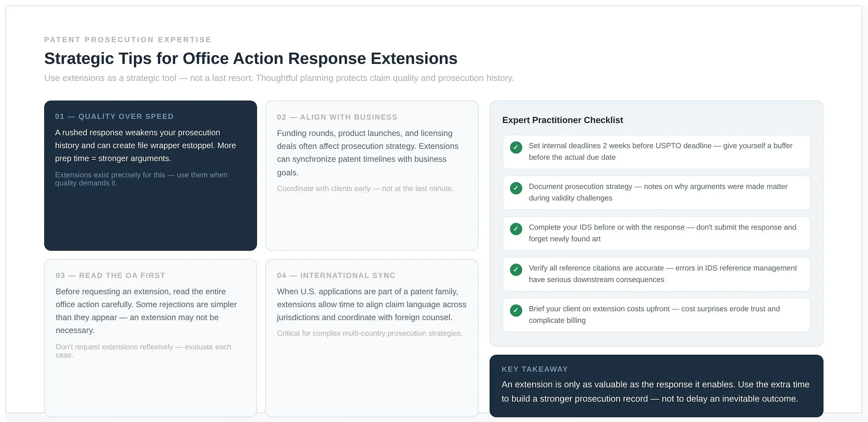Viewport: 868px width, 422px height.
Task: Select the Quality Over Speed card
Action: point(150,176)
